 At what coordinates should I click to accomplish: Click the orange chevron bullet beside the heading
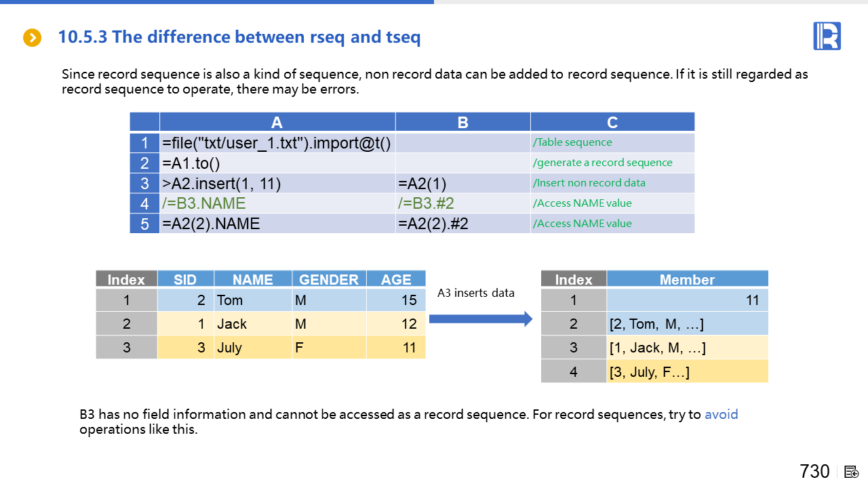(32, 38)
